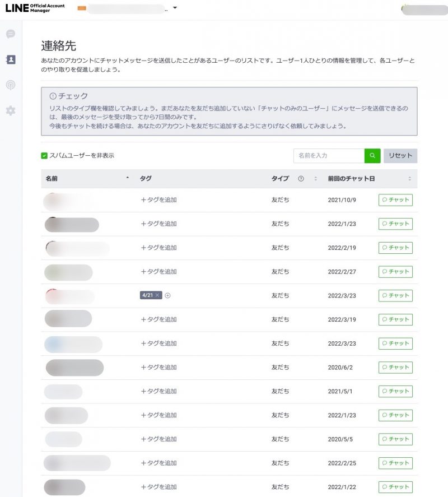Image resolution: width=448 pixels, height=497 pixels.
Task: Click the リセット button
Action: point(400,156)
